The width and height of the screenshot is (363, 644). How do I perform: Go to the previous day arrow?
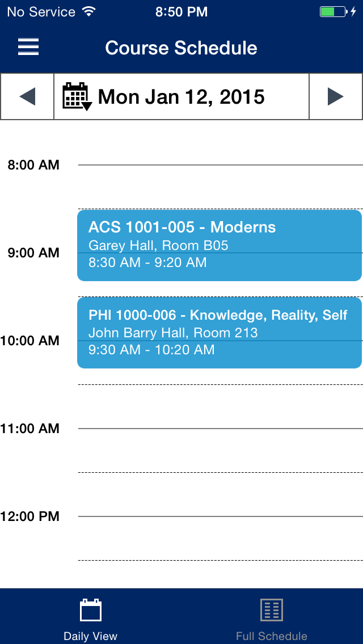[x=27, y=97]
